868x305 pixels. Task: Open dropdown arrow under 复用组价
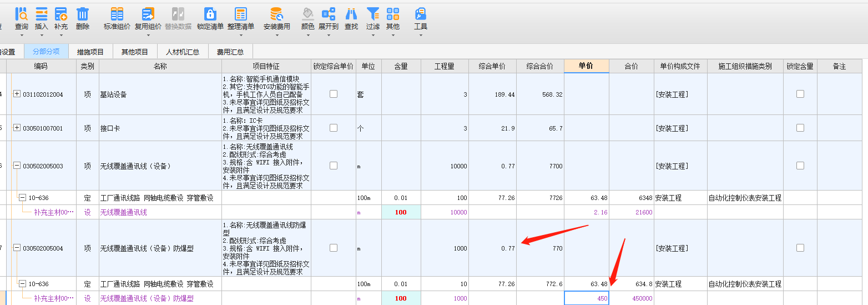148,35
